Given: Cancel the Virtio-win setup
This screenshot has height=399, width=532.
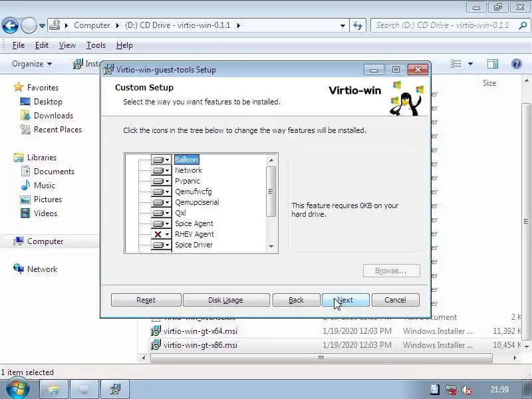Looking at the screenshot, I should (395, 300).
